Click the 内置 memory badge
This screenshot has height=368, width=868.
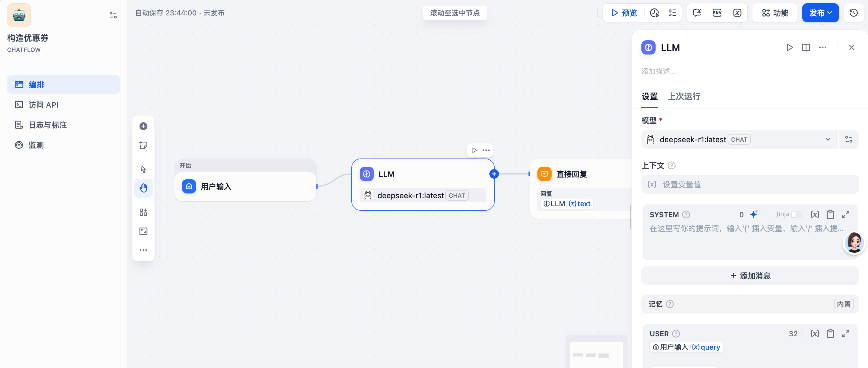click(844, 304)
